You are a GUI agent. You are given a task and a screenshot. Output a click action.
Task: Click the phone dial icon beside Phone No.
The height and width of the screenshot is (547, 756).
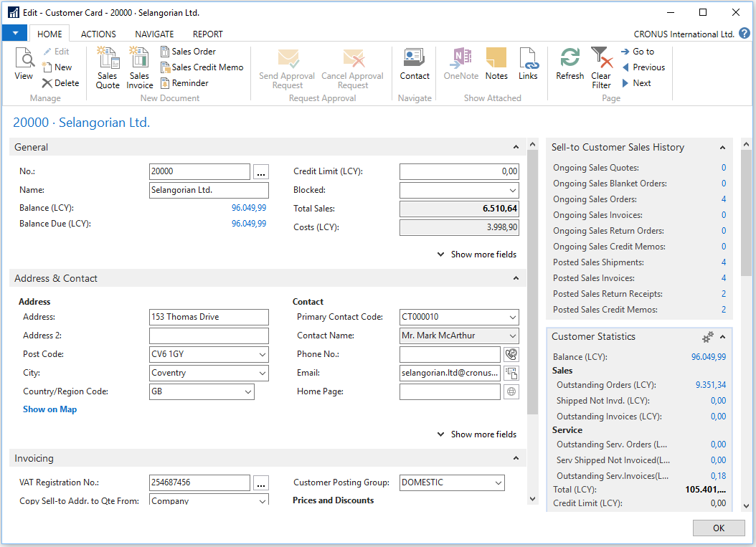click(x=511, y=355)
